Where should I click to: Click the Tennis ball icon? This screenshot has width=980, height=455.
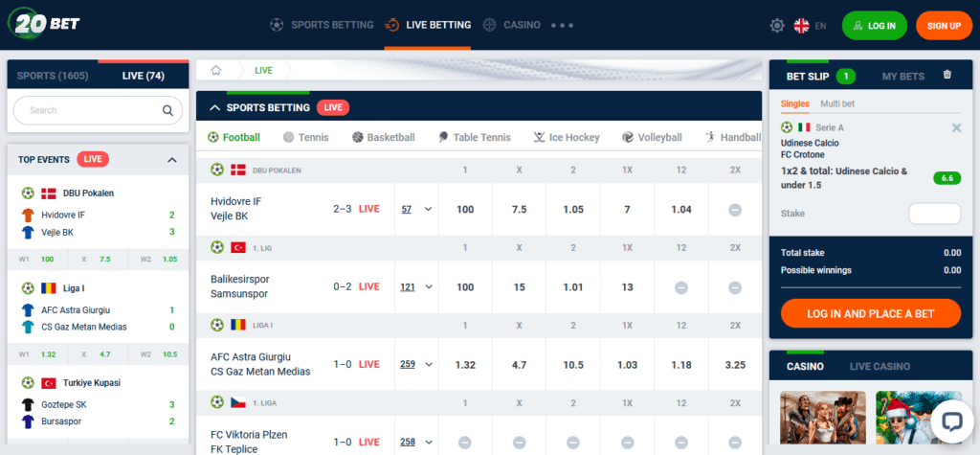[288, 137]
